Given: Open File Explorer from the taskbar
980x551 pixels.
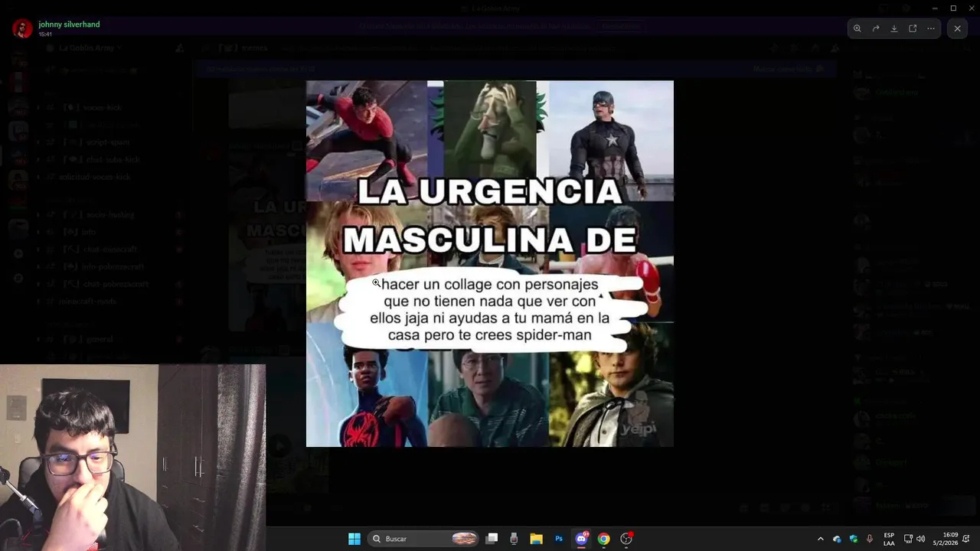Looking at the screenshot, I should (537, 539).
